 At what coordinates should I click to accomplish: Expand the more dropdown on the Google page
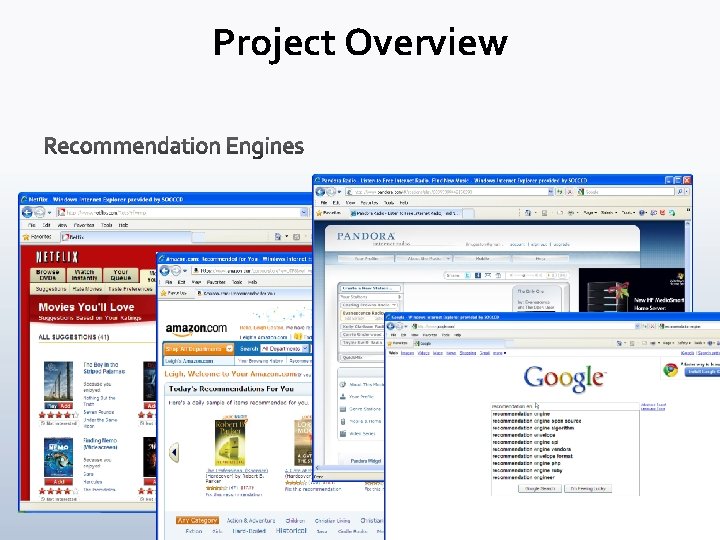tap(499, 353)
